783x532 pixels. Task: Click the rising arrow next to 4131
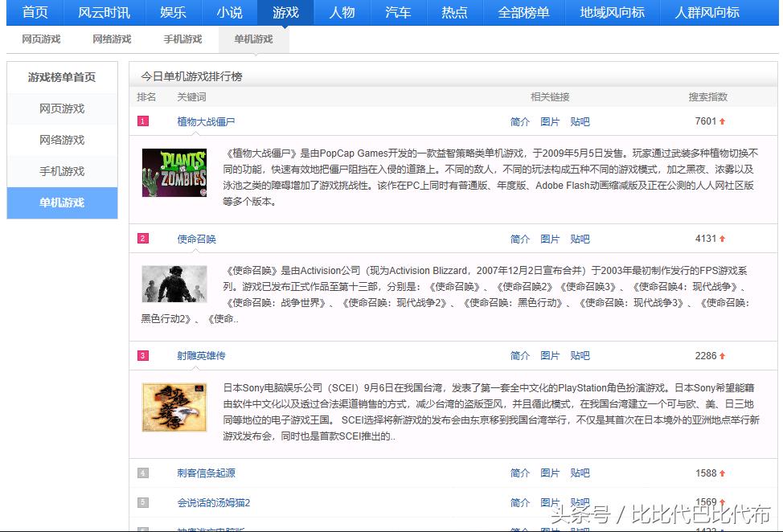point(722,239)
